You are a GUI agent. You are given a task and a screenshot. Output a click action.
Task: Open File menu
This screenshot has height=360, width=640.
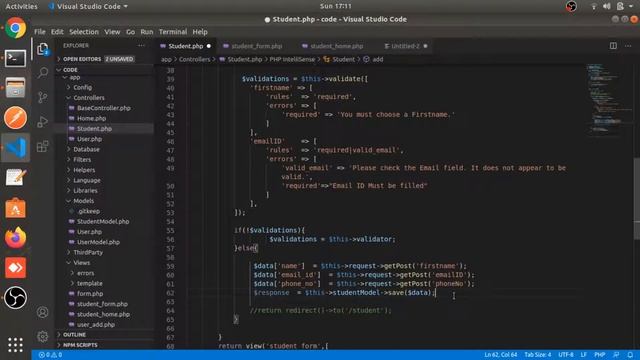coord(40,32)
